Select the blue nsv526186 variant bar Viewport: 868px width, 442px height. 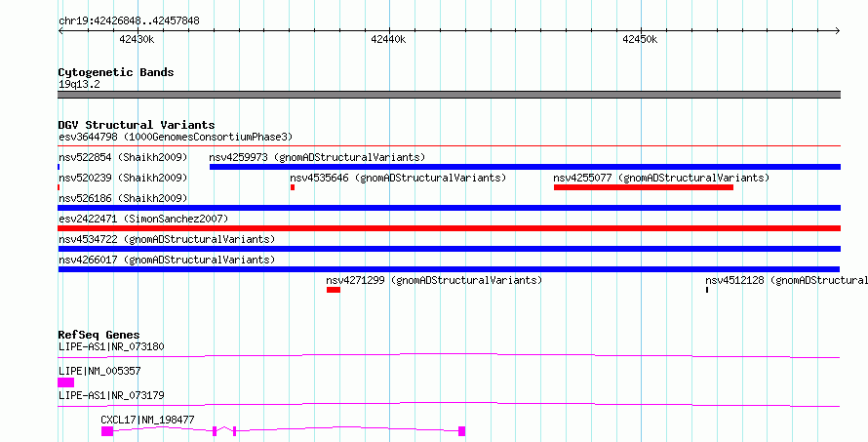click(x=449, y=208)
